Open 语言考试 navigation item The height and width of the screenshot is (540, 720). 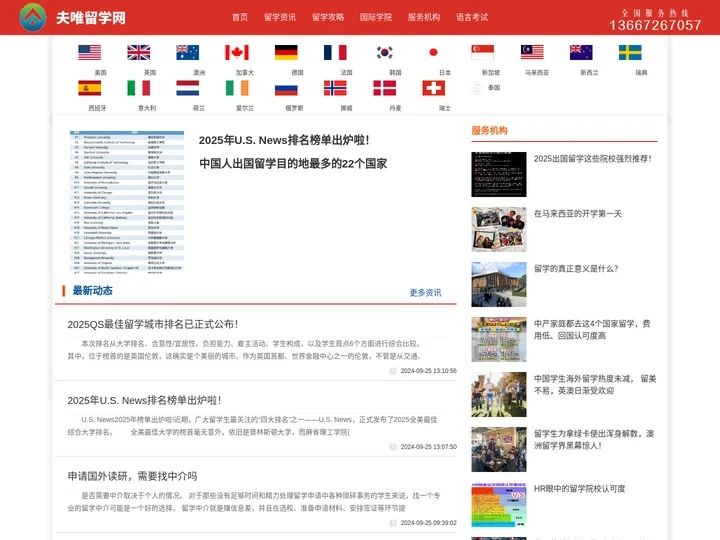[472, 17]
